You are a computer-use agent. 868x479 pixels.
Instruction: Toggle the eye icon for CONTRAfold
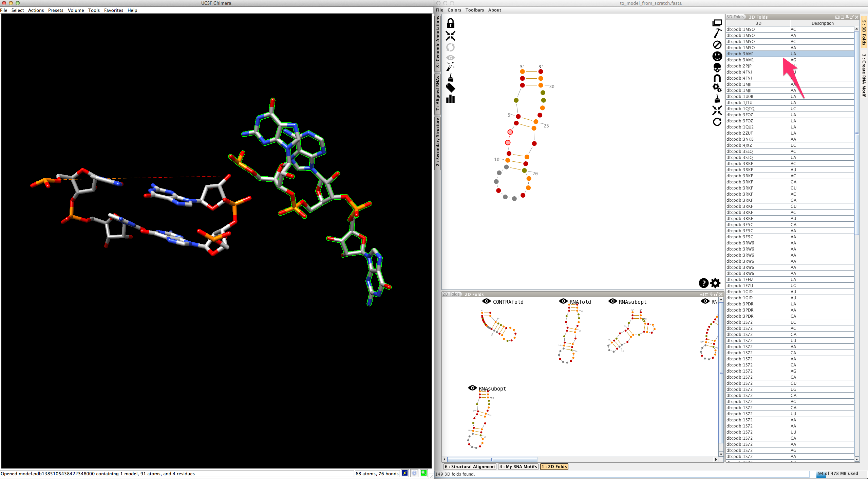click(x=486, y=301)
